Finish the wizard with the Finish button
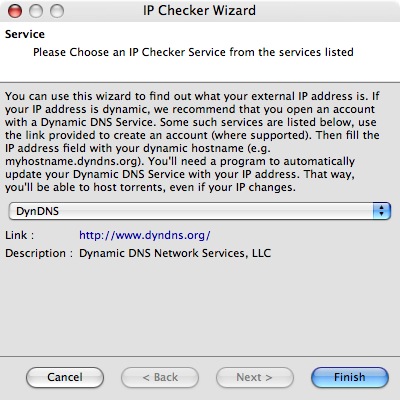 (350, 377)
